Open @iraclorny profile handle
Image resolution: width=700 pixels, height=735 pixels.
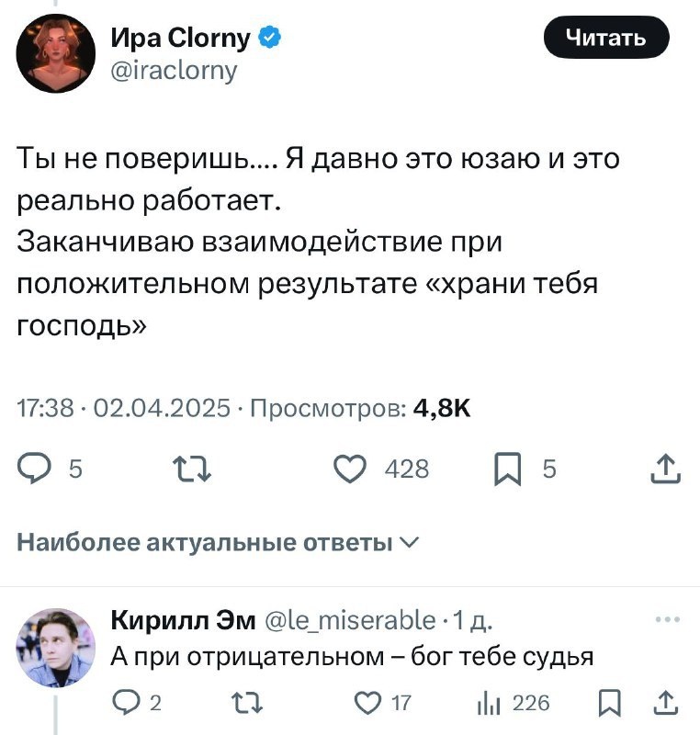point(175,67)
